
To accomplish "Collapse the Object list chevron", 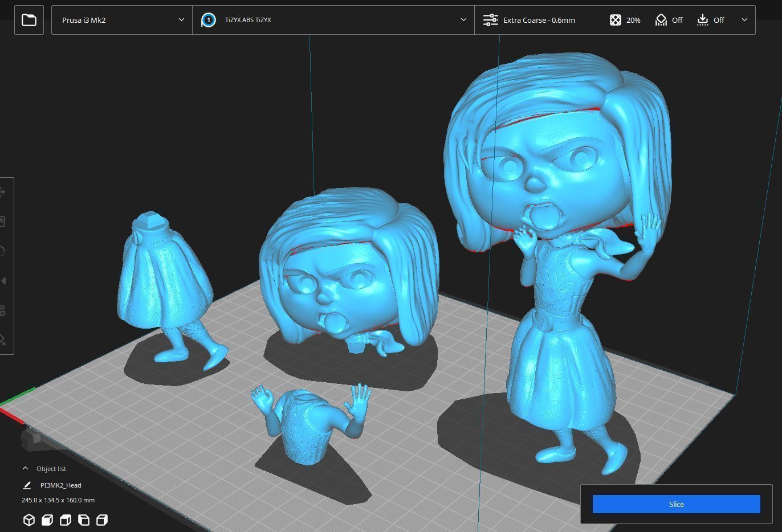I will [25, 468].
